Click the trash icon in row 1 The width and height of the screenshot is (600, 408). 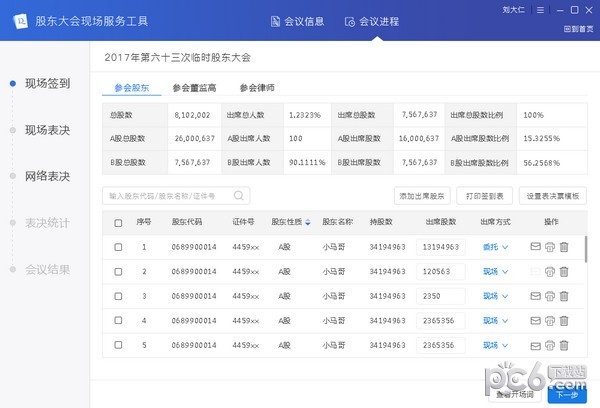(x=564, y=247)
